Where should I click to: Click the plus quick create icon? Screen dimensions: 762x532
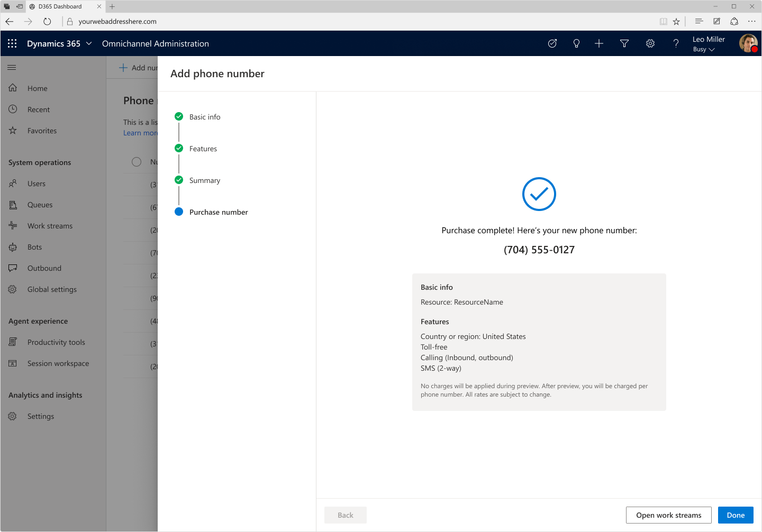click(599, 43)
